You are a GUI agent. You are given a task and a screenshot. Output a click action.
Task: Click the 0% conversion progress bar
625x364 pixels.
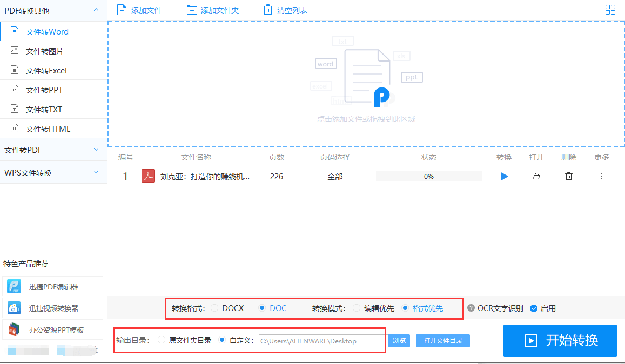429,176
